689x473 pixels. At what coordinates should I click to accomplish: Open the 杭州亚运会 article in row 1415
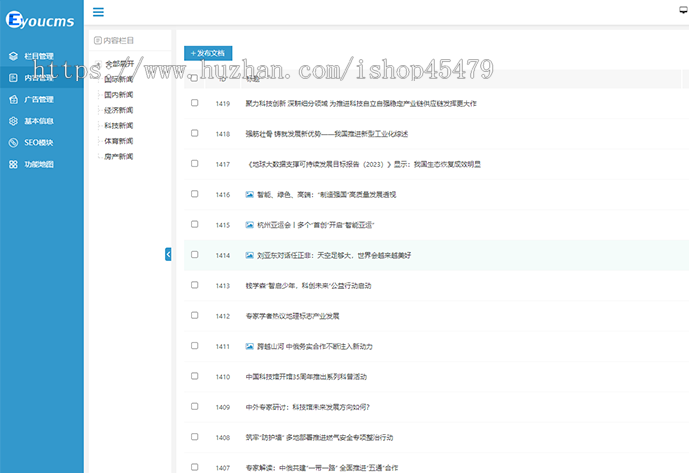(315, 225)
